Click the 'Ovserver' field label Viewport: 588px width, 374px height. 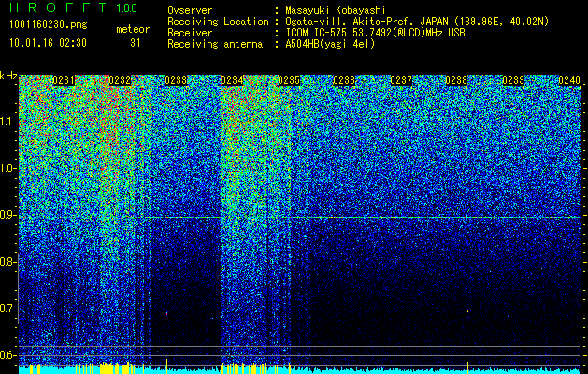click(190, 10)
